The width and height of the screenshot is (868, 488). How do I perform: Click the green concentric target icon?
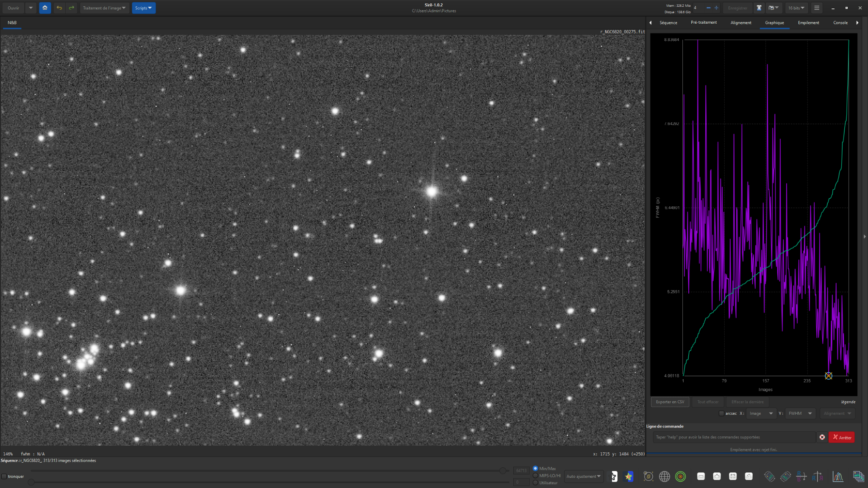[x=681, y=477]
